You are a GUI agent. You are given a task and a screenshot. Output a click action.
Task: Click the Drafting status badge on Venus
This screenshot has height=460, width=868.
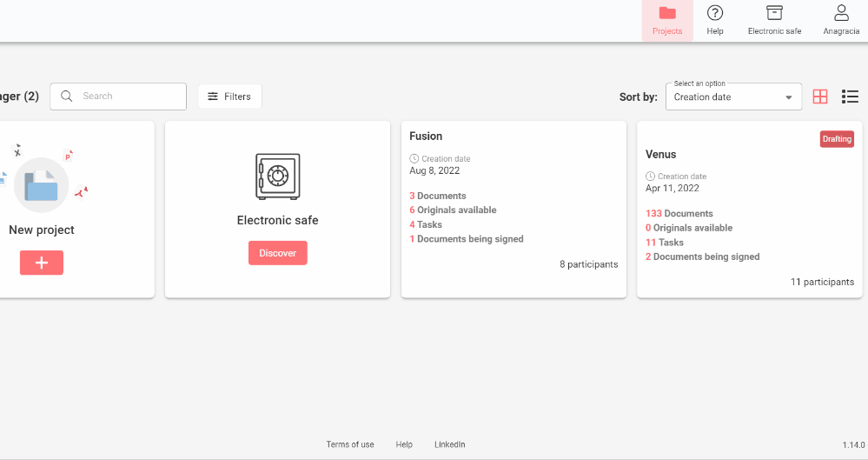837,139
